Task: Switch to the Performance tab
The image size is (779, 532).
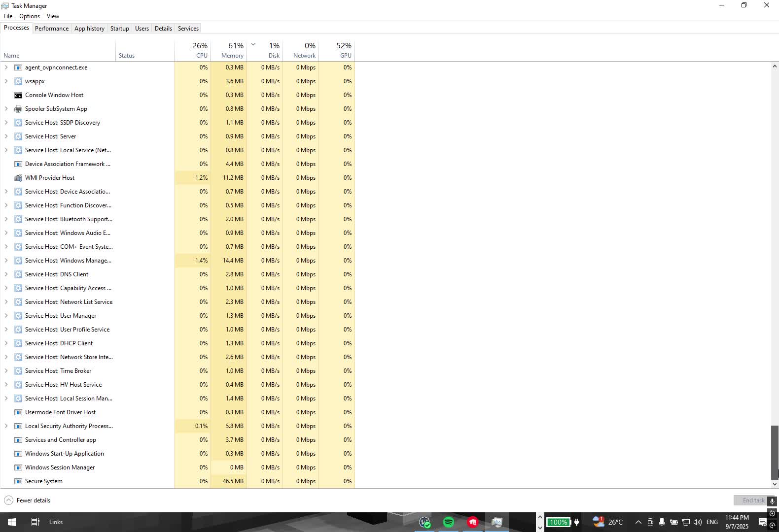Action: point(52,29)
